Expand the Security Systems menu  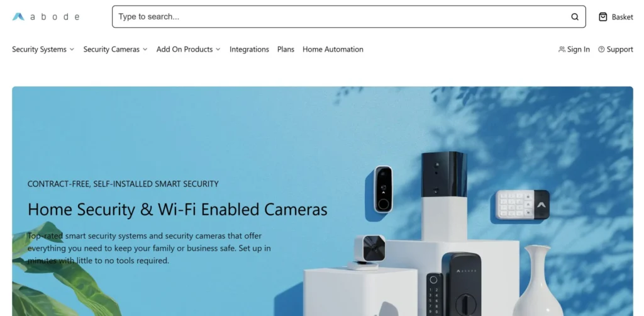pyautogui.click(x=43, y=49)
